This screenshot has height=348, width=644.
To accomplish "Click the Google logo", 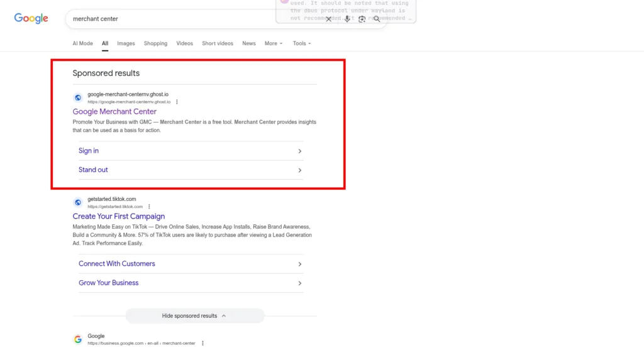I will click(x=31, y=18).
